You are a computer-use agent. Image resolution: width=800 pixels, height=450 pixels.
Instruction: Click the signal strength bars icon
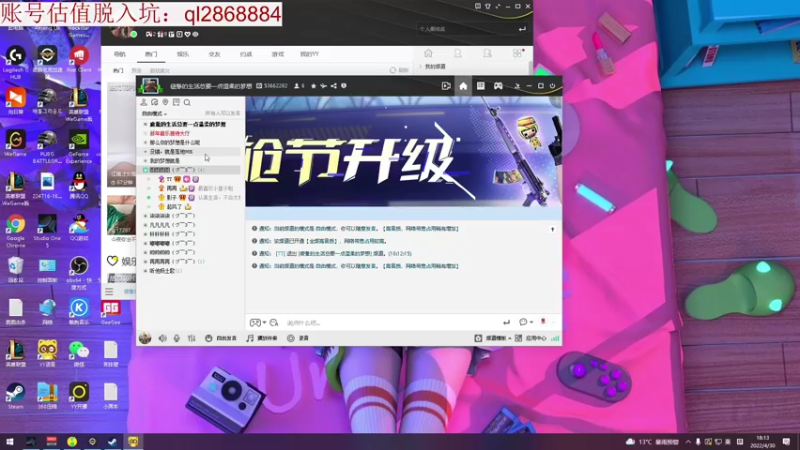click(x=555, y=338)
